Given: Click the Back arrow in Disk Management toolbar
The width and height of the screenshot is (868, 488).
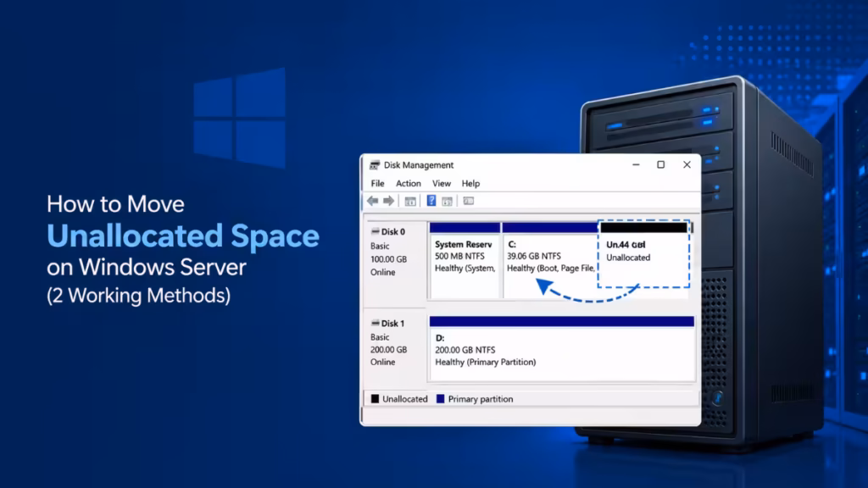Looking at the screenshot, I should tap(373, 201).
